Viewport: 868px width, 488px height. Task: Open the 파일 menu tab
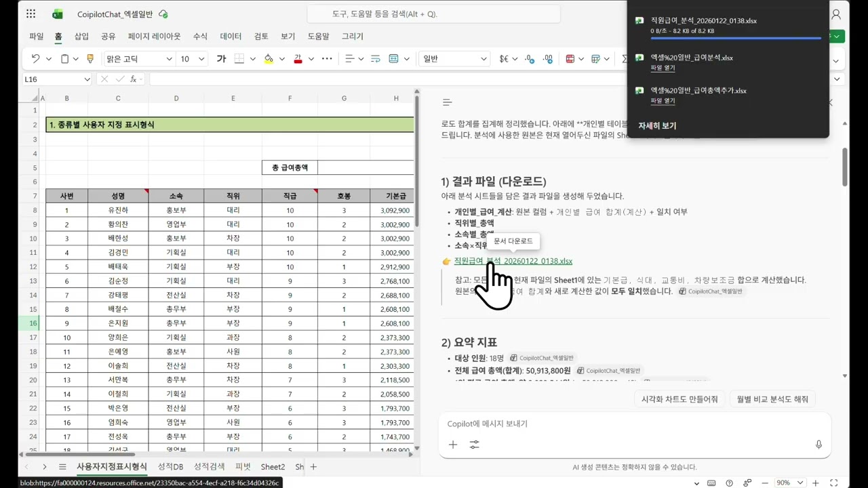pos(36,37)
